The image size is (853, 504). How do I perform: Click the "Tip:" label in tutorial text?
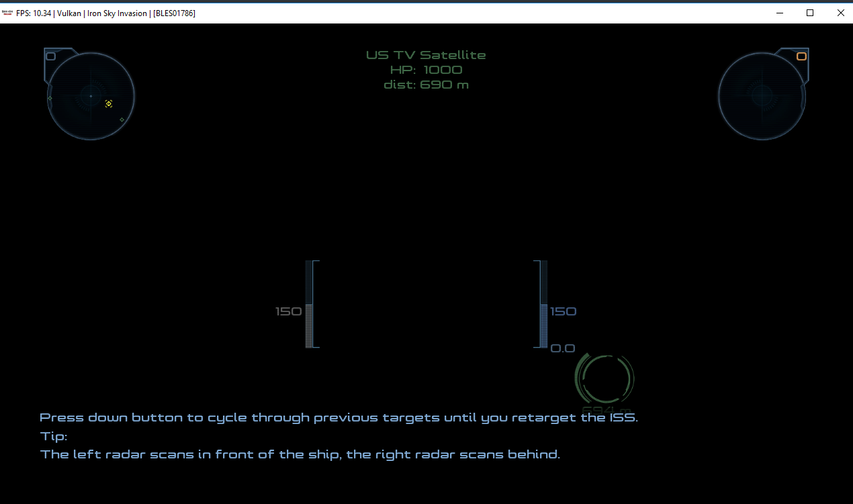[x=54, y=436]
